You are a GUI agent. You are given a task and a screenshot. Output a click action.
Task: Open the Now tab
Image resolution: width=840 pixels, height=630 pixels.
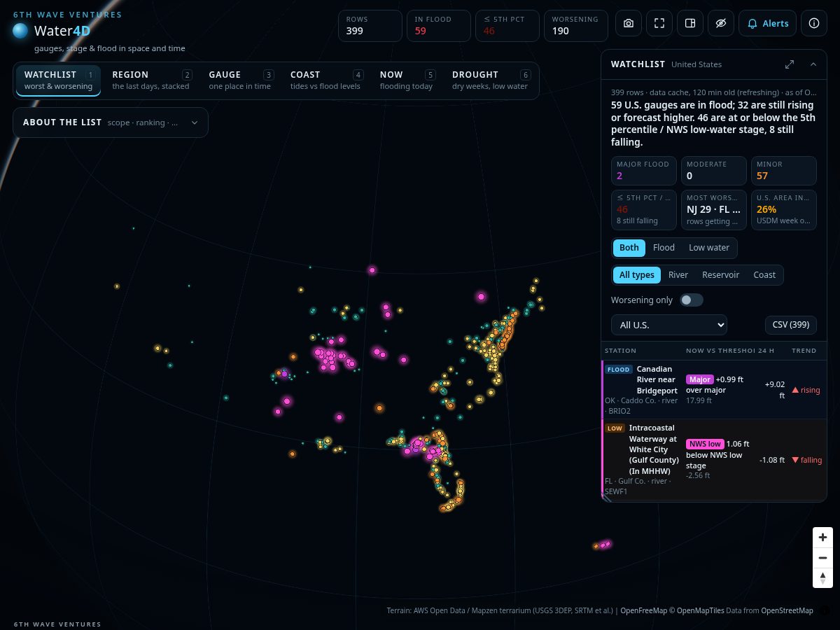point(407,80)
